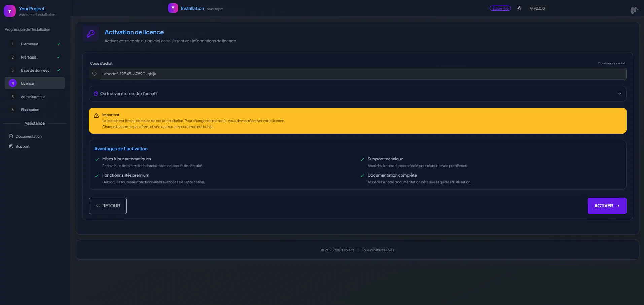Toggle the light/dark theme sun icon
This screenshot has width=644, height=305.
click(519, 8)
